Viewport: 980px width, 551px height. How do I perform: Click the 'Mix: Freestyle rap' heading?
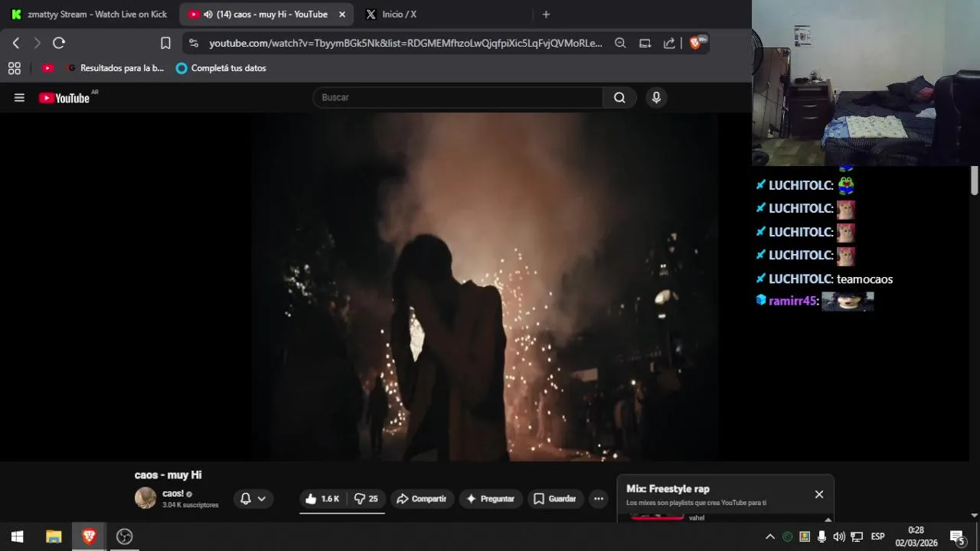click(668, 489)
